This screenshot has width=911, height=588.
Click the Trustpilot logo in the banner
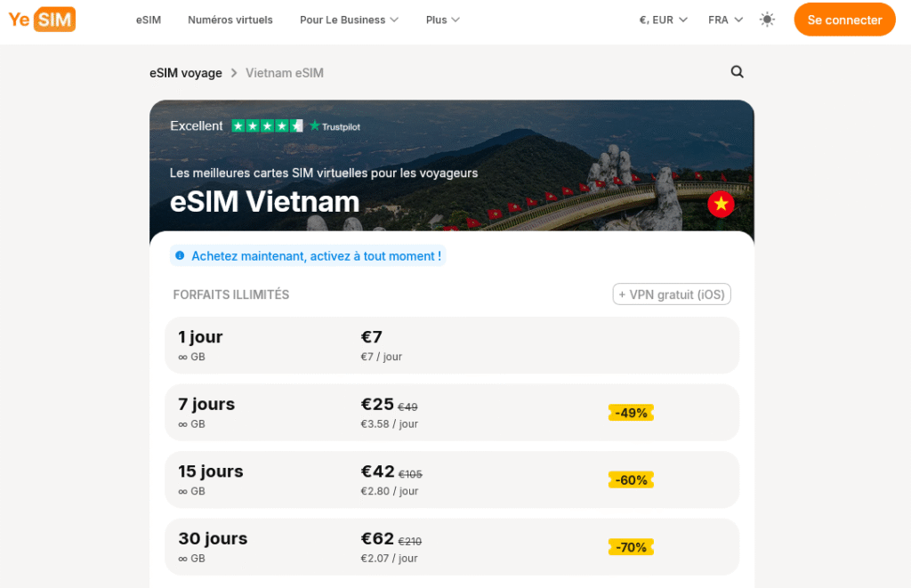point(335,126)
